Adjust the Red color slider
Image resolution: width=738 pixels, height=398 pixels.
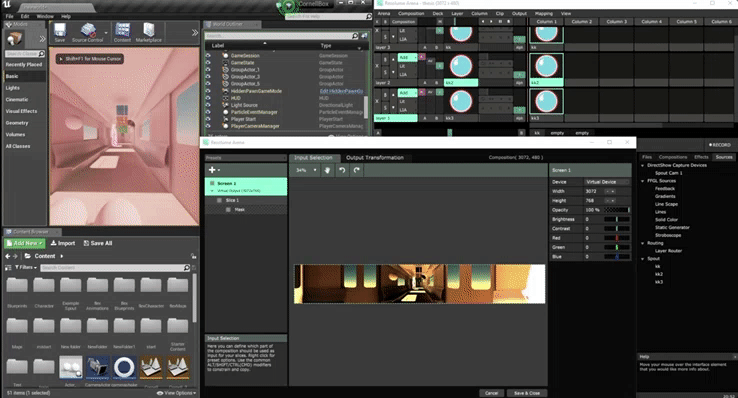tap(617, 238)
